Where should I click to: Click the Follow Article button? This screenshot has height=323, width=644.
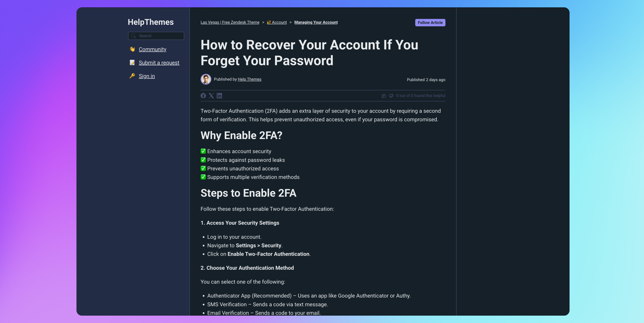(x=430, y=22)
